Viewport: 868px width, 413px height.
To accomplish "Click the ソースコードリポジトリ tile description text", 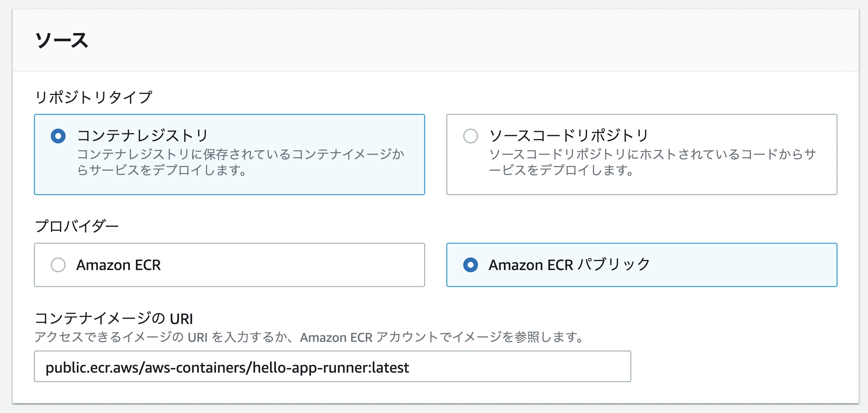I will [x=653, y=162].
